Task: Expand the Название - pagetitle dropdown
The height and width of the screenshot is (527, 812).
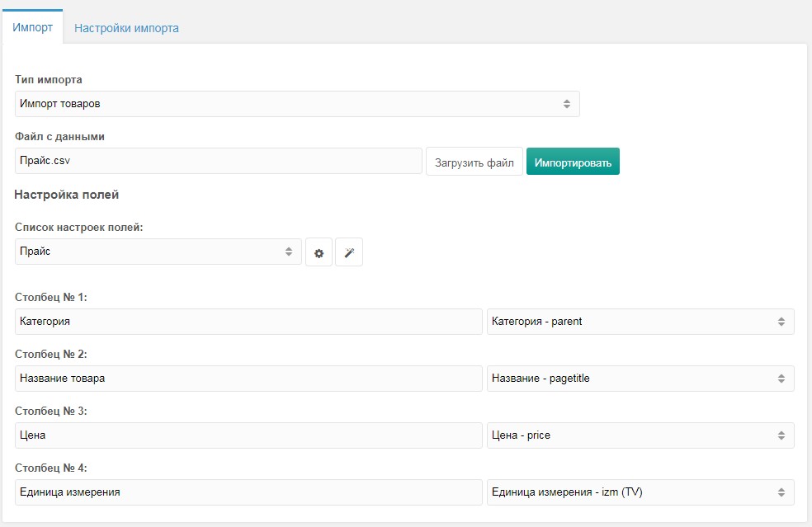Action: pos(640,379)
